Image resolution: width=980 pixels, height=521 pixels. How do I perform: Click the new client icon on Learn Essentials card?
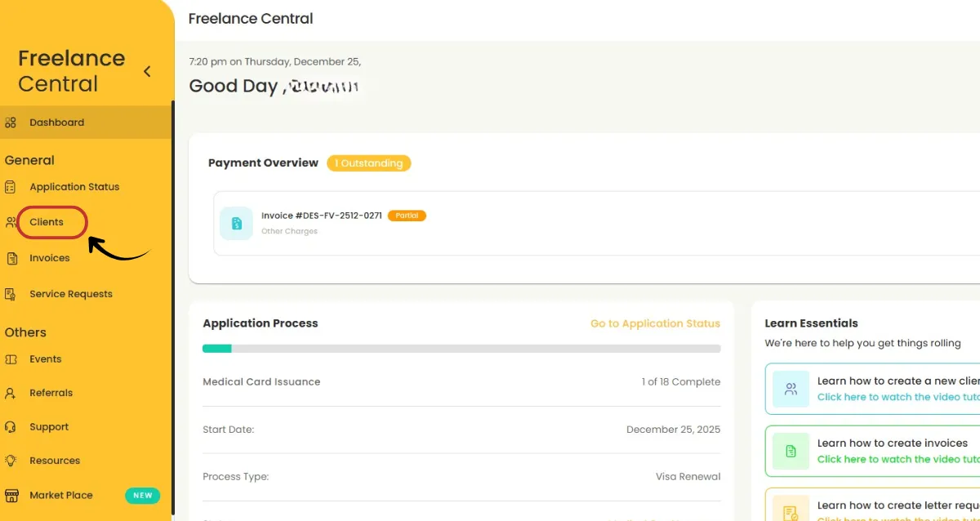(x=791, y=389)
